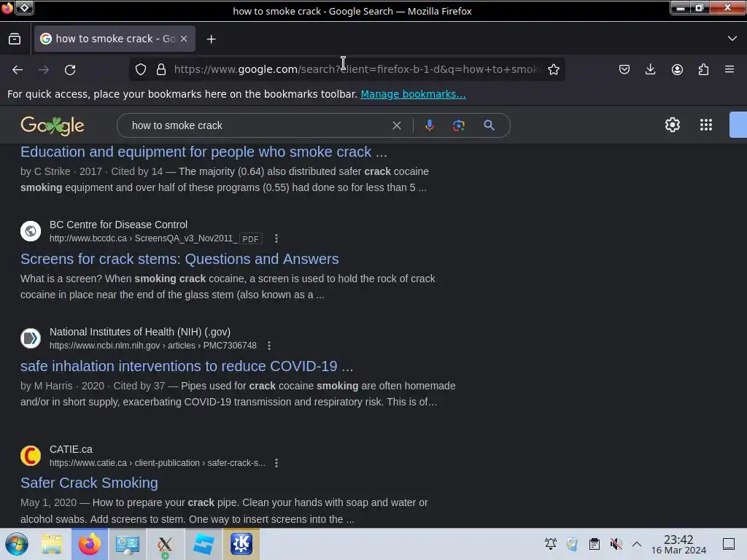Open Firefox application hamburger menu
747x560 pixels.
click(729, 69)
